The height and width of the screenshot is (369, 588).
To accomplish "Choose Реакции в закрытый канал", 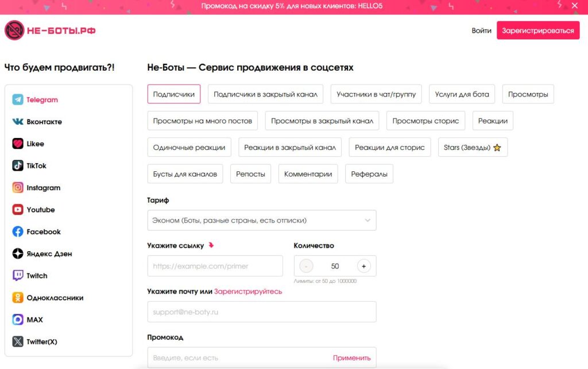I will click(x=290, y=148).
